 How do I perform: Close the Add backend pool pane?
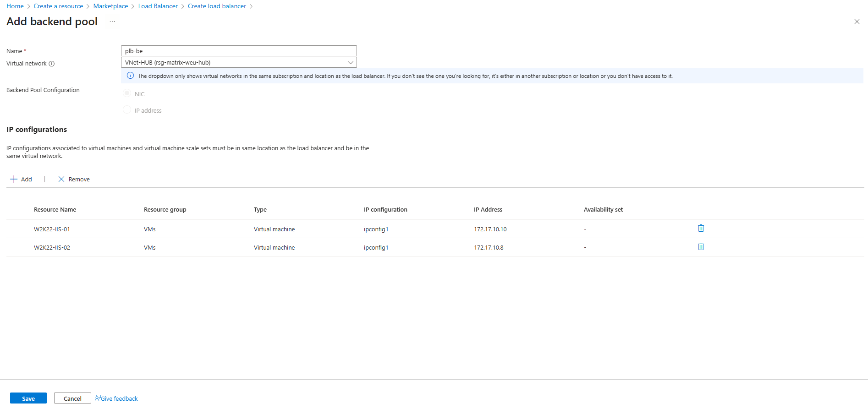857,22
